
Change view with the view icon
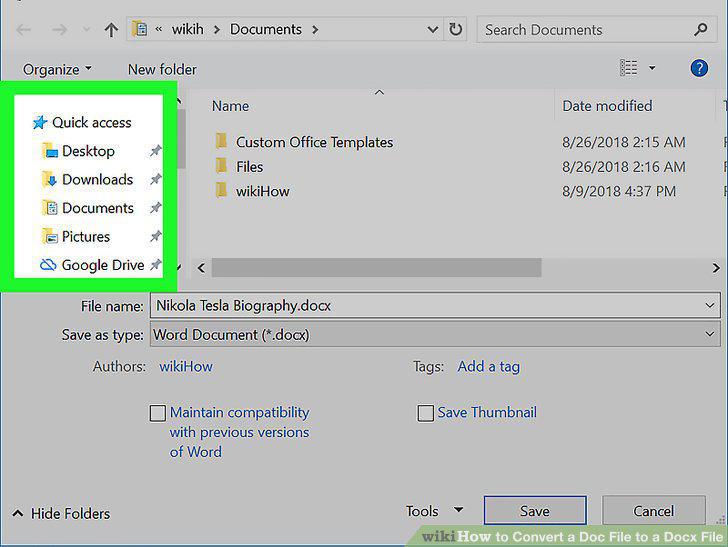[x=629, y=68]
